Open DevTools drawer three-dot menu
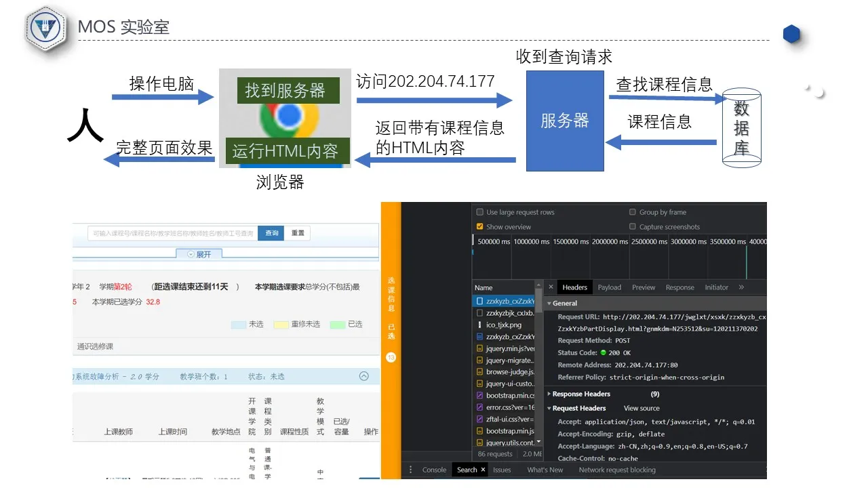 point(410,470)
